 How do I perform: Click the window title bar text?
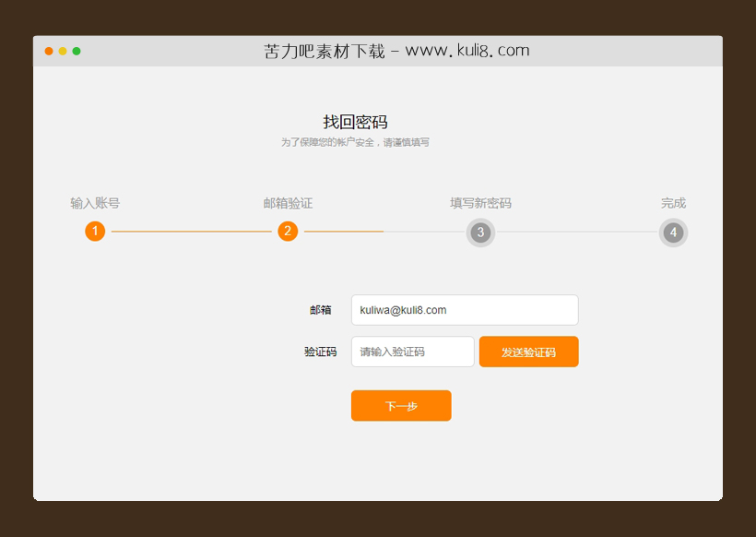pos(396,51)
